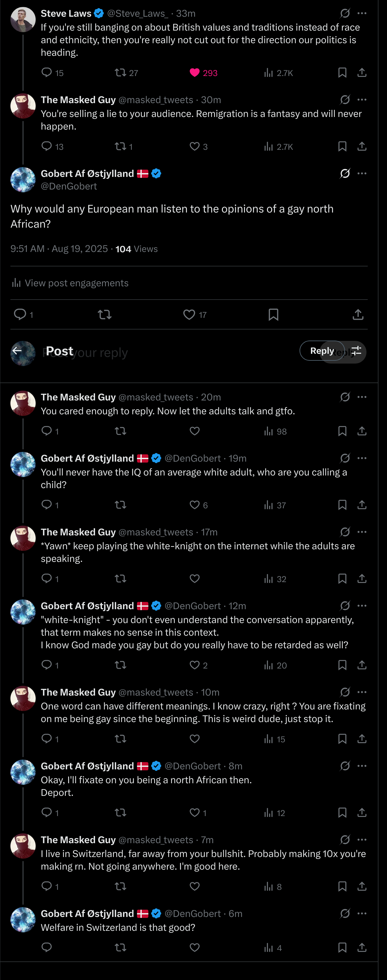Repost Steve Laws' top post
387x980 pixels.
click(121, 73)
